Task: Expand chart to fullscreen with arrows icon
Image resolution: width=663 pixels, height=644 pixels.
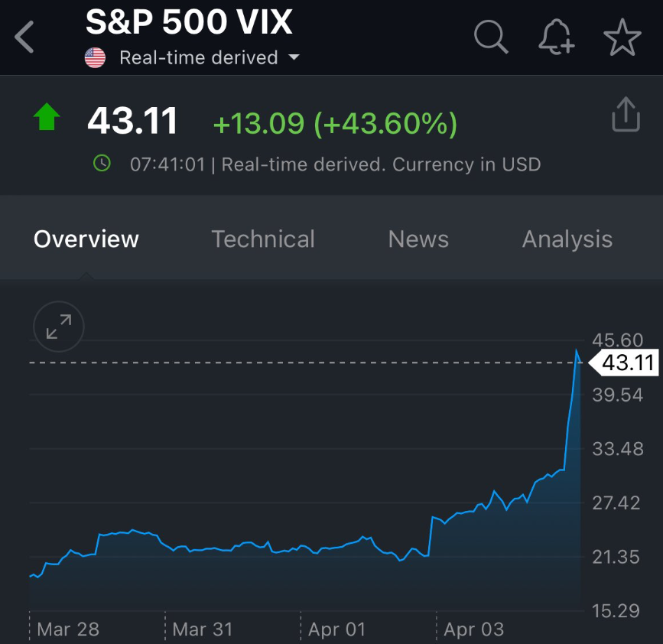Action: 58,327
